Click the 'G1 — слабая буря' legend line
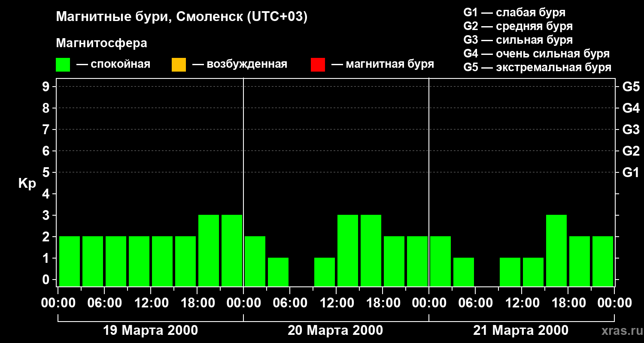 point(514,12)
